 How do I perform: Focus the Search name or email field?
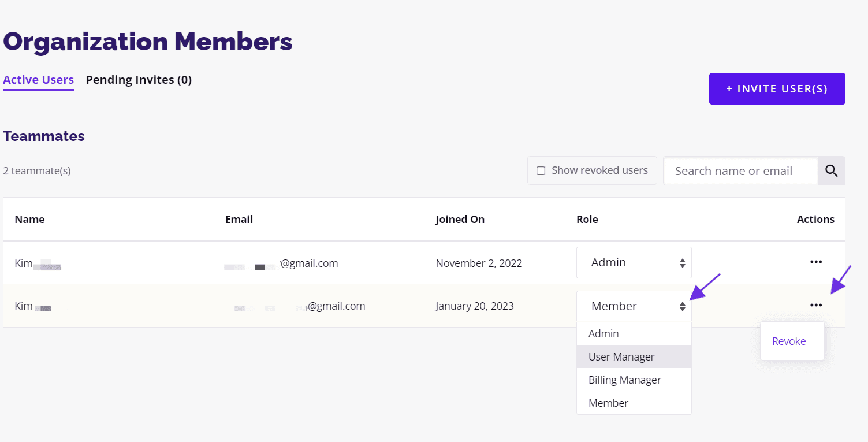[741, 171]
